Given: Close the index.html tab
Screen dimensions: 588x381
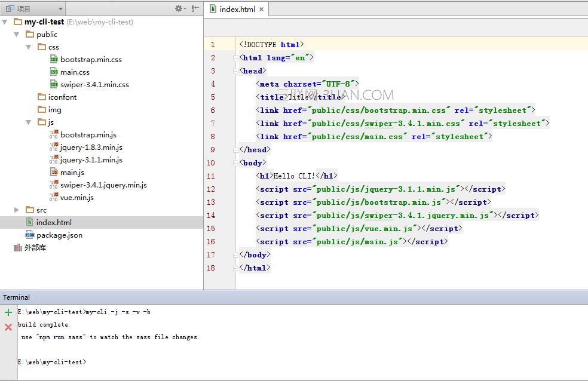Looking at the screenshot, I should point(261,9).
